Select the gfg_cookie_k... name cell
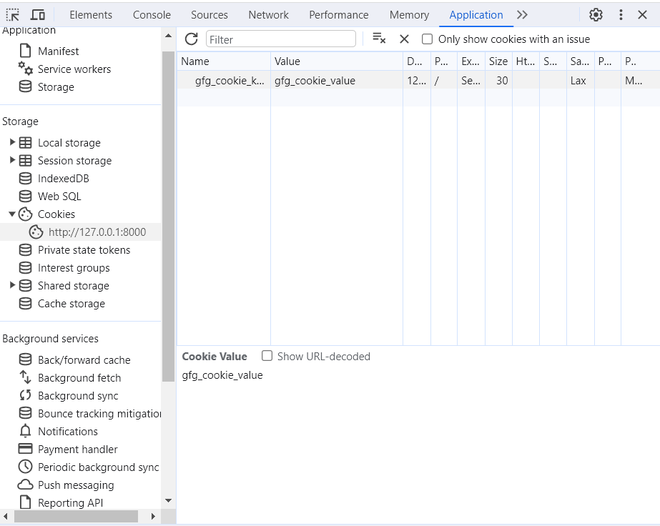 (224, 80)
